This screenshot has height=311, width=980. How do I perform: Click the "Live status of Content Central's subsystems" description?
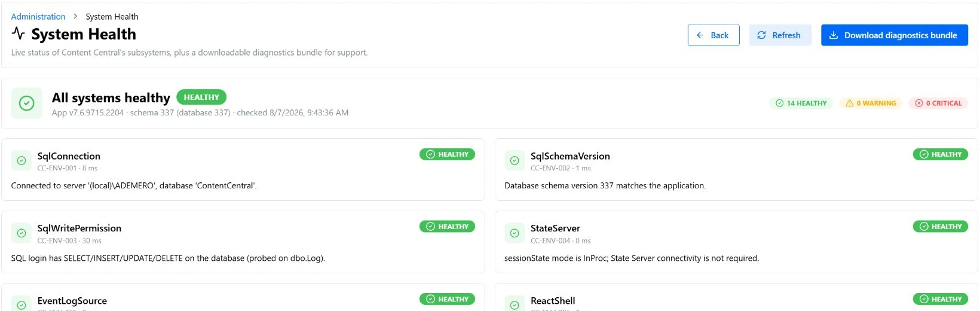coord(189,53)
